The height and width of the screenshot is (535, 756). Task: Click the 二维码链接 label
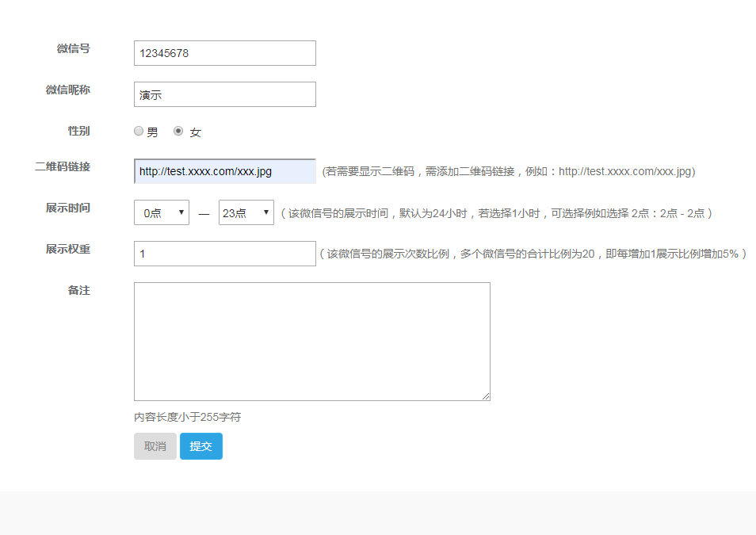click(x=63, y=167)
